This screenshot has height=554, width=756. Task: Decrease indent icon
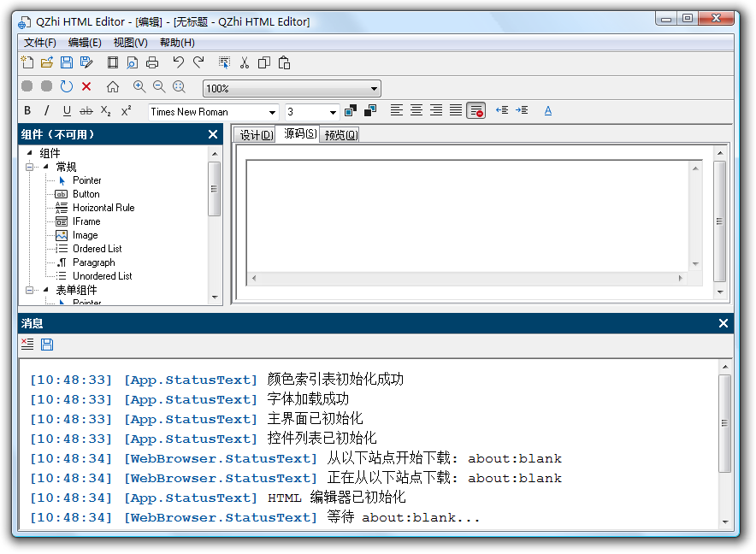[x=502, y=110]
